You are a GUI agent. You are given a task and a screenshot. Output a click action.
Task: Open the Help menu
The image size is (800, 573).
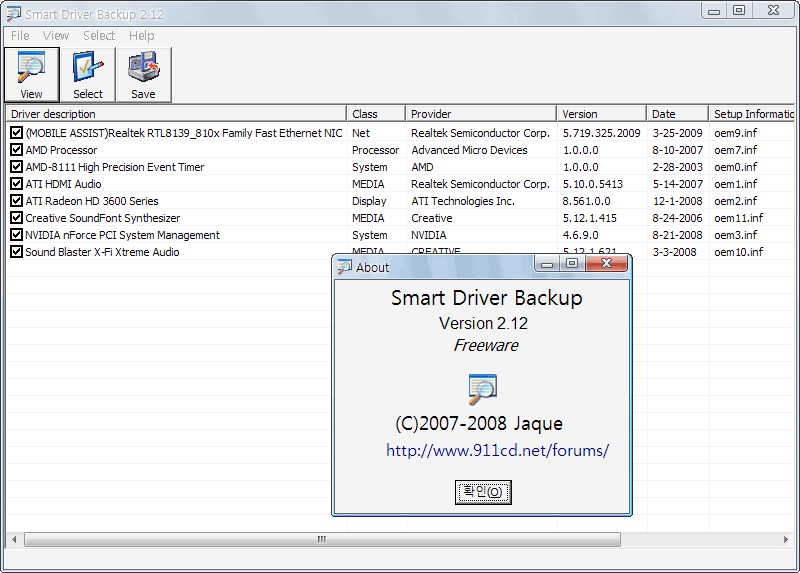141,36
